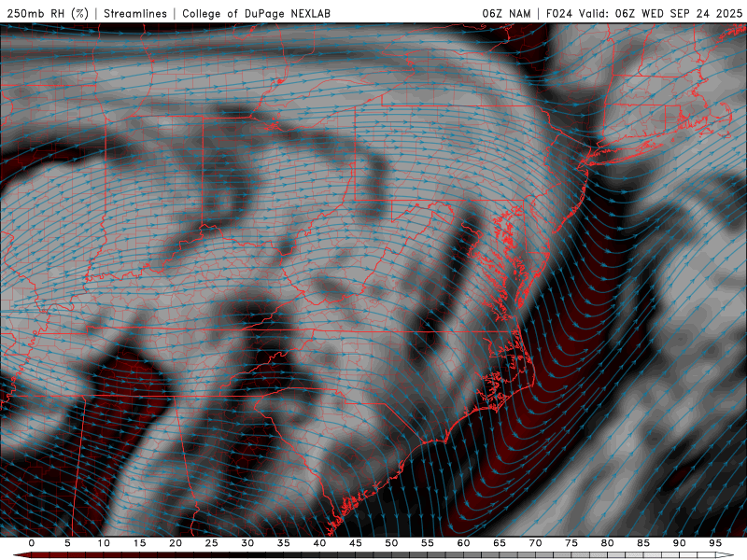Screen dimensions: 747x560
Task: Click the 55 colorbar label
Action: [x=428, y=543]
